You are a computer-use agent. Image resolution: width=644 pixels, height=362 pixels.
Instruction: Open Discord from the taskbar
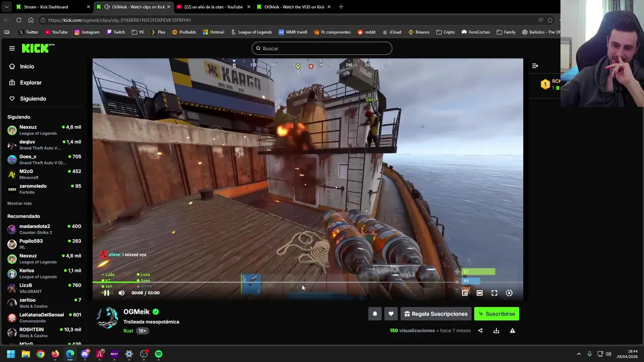(85, 354)
